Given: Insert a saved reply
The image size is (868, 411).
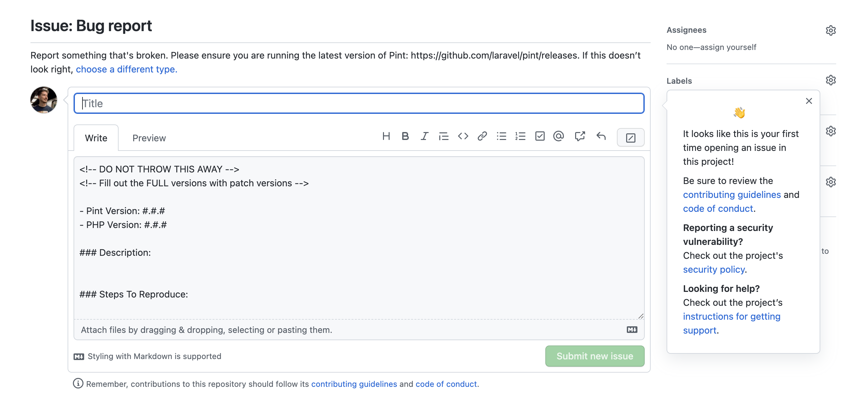Looking at the screenshot, I should [601, 136].
